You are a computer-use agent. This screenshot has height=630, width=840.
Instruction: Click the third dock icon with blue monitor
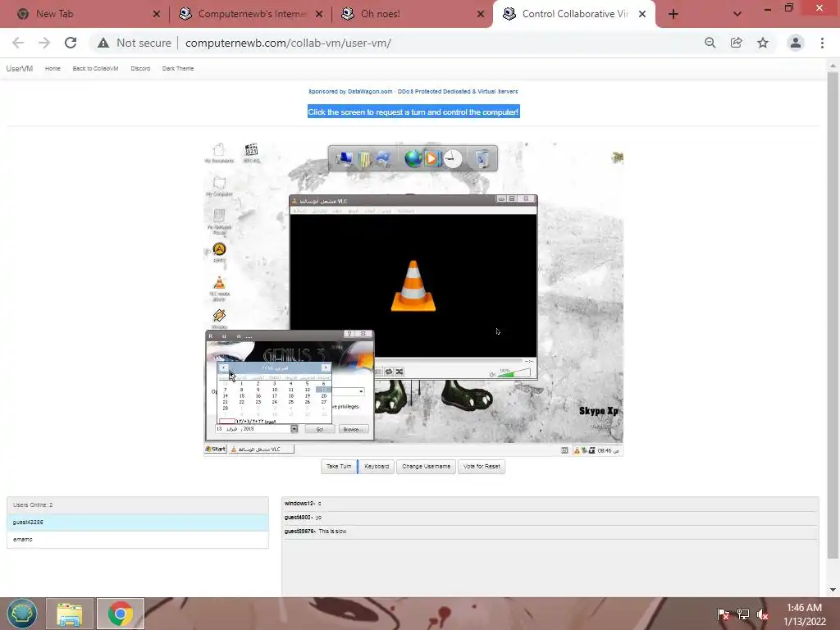pos(384,158)
